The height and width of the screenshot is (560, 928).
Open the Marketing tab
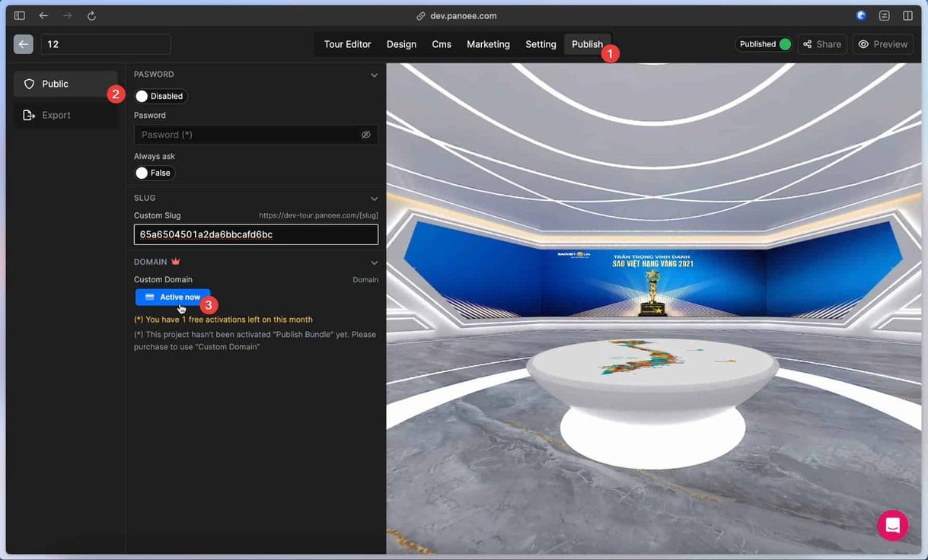tap(488, 44)
